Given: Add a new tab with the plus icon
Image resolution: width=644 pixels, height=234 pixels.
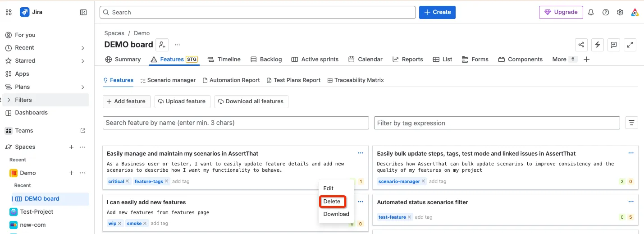Looking at the screenshot, I should click(x=586, y=60).
